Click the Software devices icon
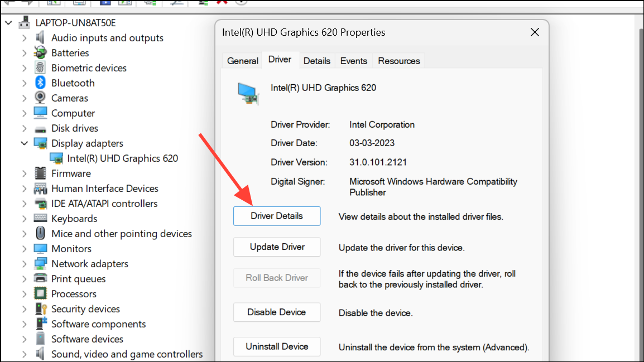 pos(40,339)
